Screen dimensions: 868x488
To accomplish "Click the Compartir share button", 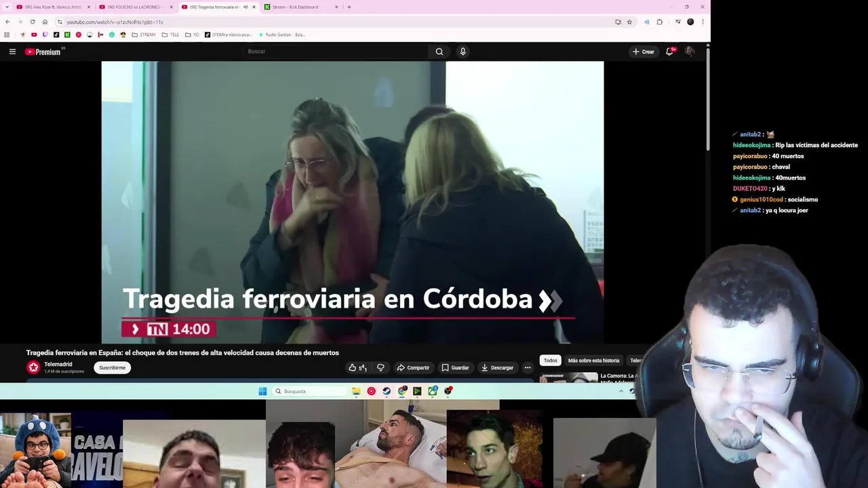I will pos(413,367).
